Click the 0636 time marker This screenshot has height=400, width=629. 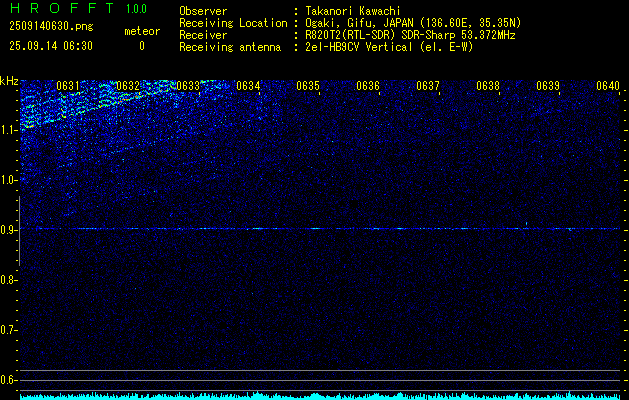(x=368, y=86)
